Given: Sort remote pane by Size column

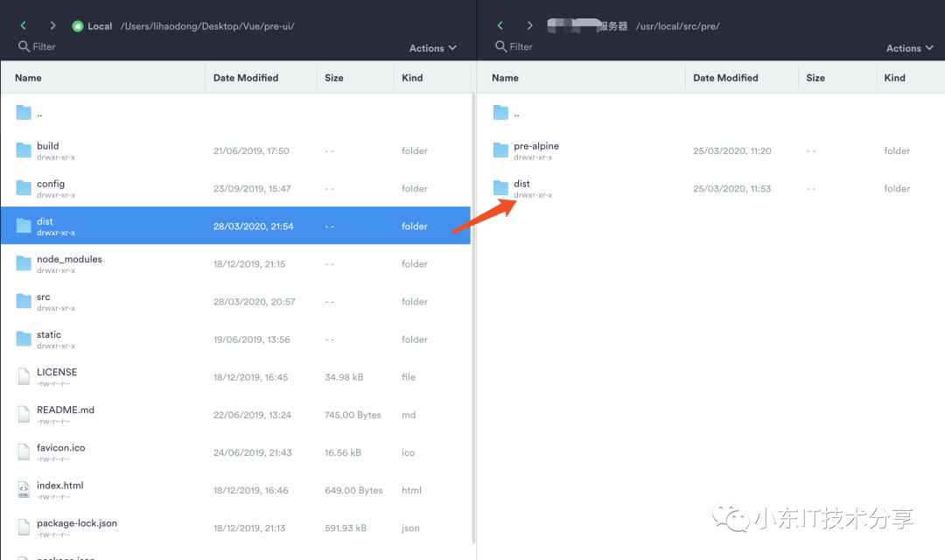Looking at the screenshot, I should [x=815, y=78].
